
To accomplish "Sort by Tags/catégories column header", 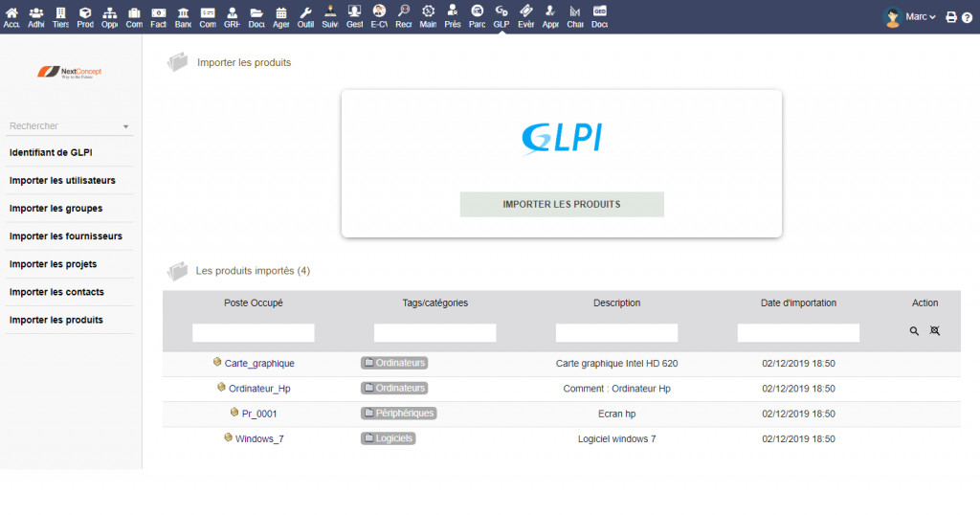I will point(435,303).
